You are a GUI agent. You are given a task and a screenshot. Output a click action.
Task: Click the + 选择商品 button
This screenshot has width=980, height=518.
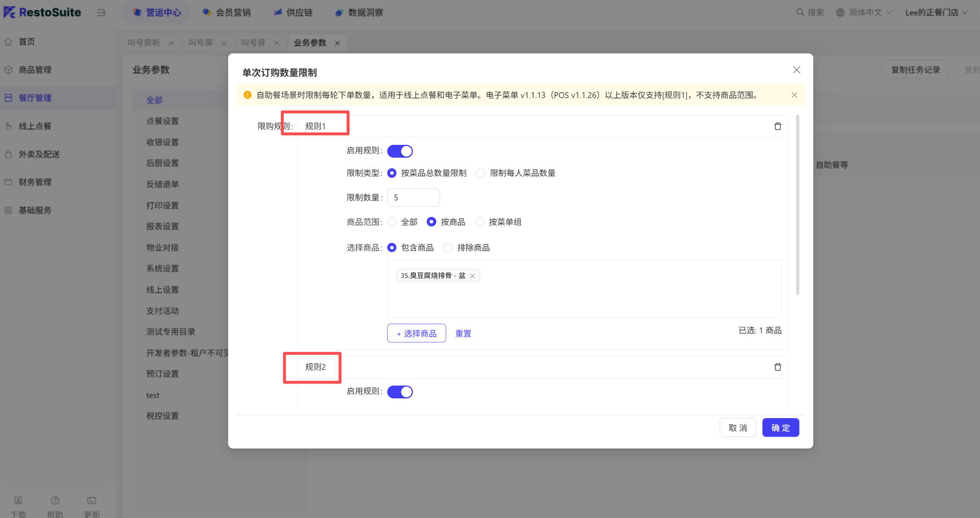click(x=416, y=333)
